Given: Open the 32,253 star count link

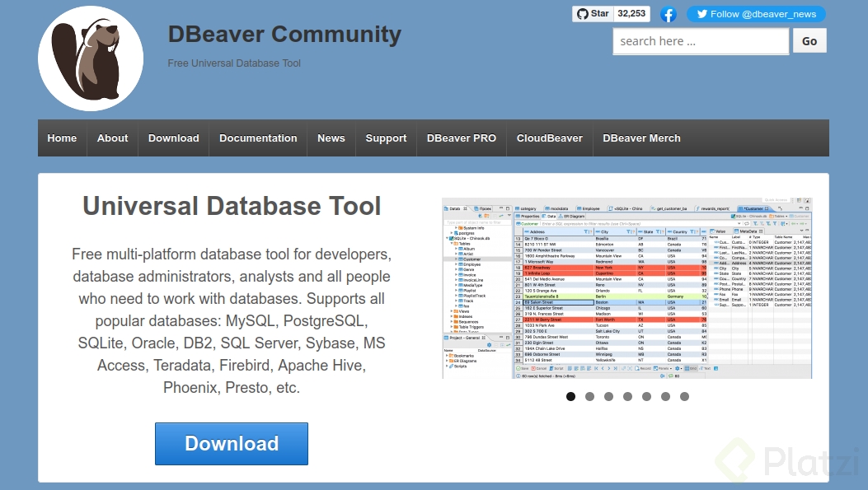Looking at the screenshot, I should click(x=631, y=14).
